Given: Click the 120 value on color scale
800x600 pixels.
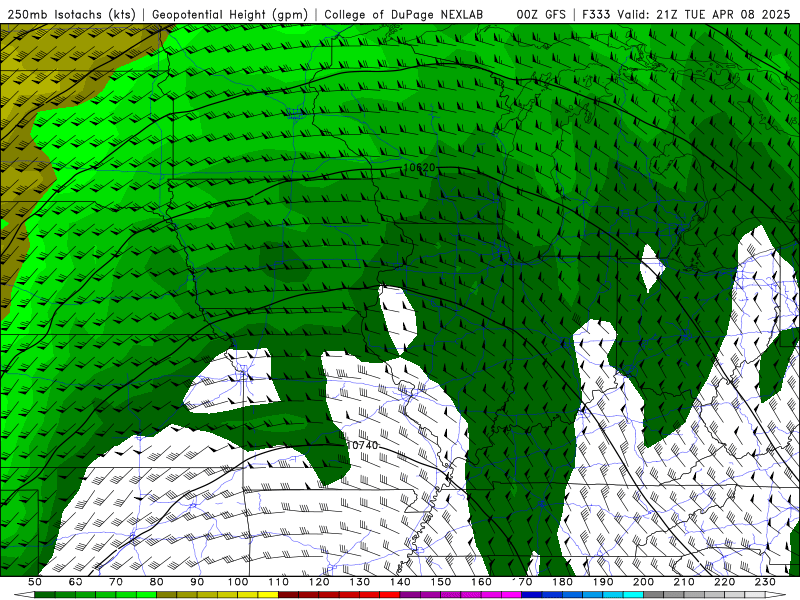Looking at the screenshot, I should (x=319, y=582).
